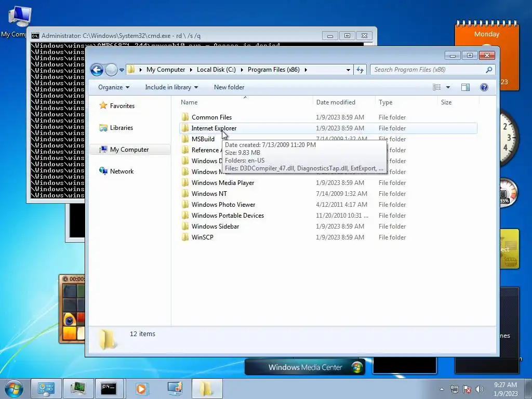Click My Computer breadcrumb in address bar
The height and width of the screenshot is (399, 532).
click(166, 70)
